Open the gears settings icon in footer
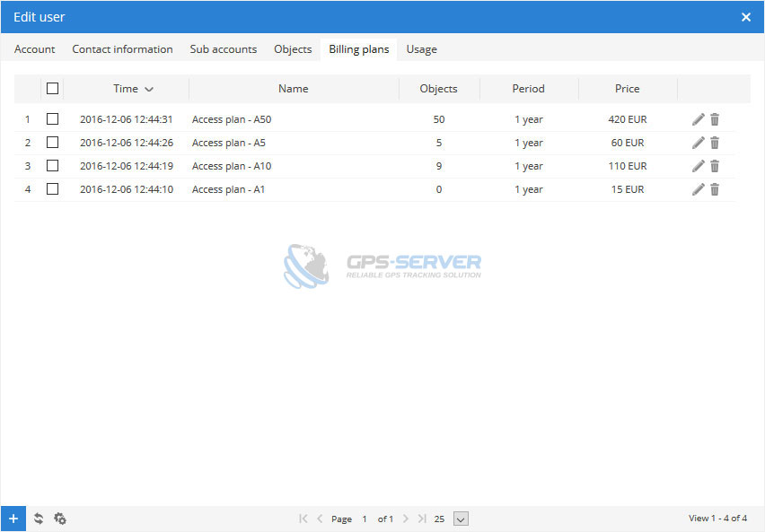The height and width of the screenshot is (532, 765). (x=60, y=519)
